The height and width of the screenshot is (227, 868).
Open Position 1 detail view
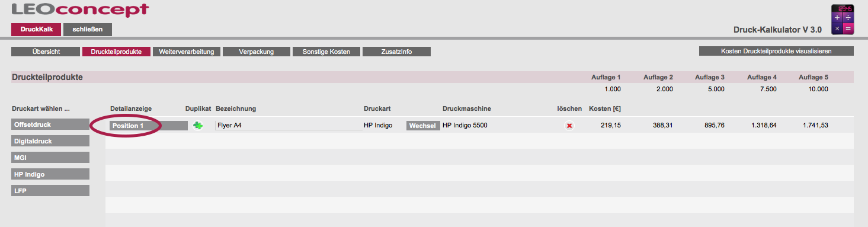click(x=149, y=126)
